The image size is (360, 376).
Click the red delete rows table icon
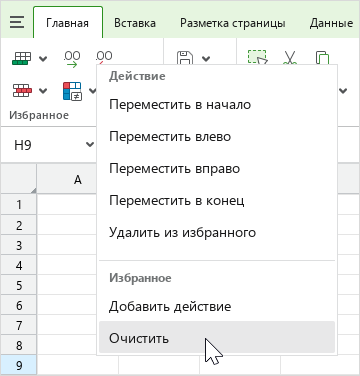tap(22, 90)
